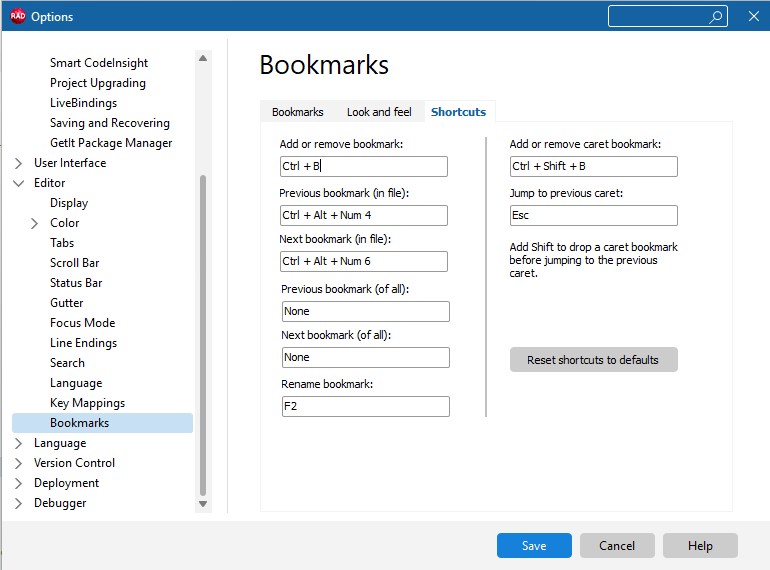Click the Previous bookmark (in file) field
The image size is (770, 570).
[x=364, y=216]
